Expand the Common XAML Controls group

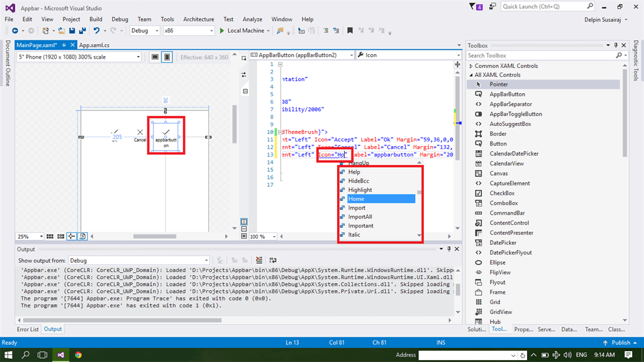coord(471,65)
